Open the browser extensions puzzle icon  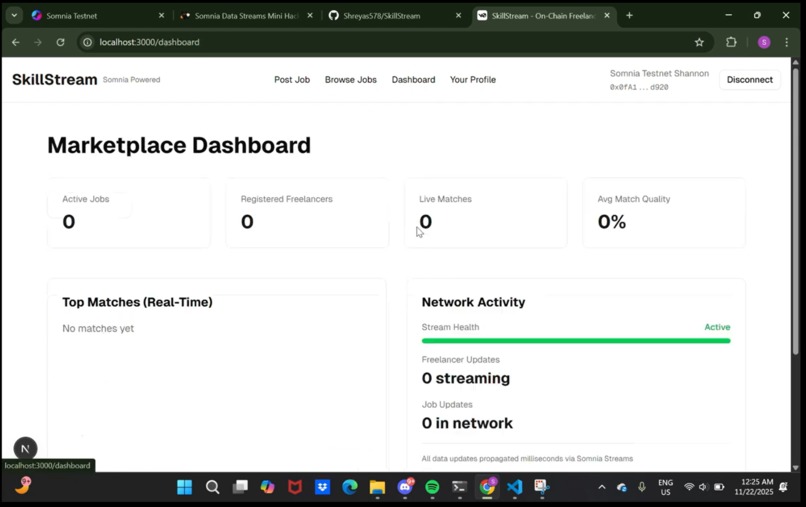tap(731, 42)
